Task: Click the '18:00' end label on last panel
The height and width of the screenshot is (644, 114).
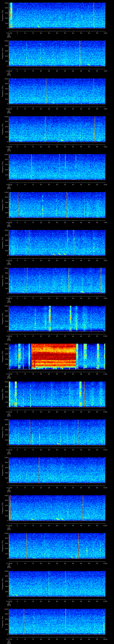Action: click(105, 639)
